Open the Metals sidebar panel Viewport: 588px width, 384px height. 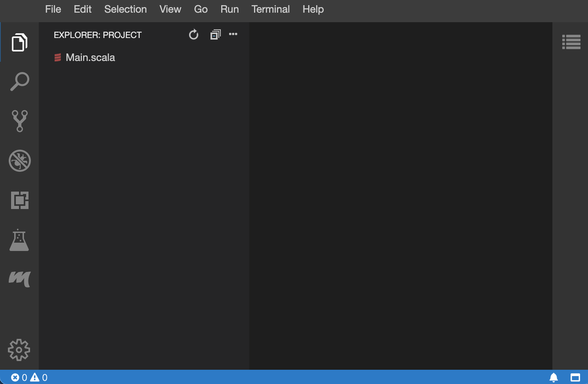click(x=20, y=279)
